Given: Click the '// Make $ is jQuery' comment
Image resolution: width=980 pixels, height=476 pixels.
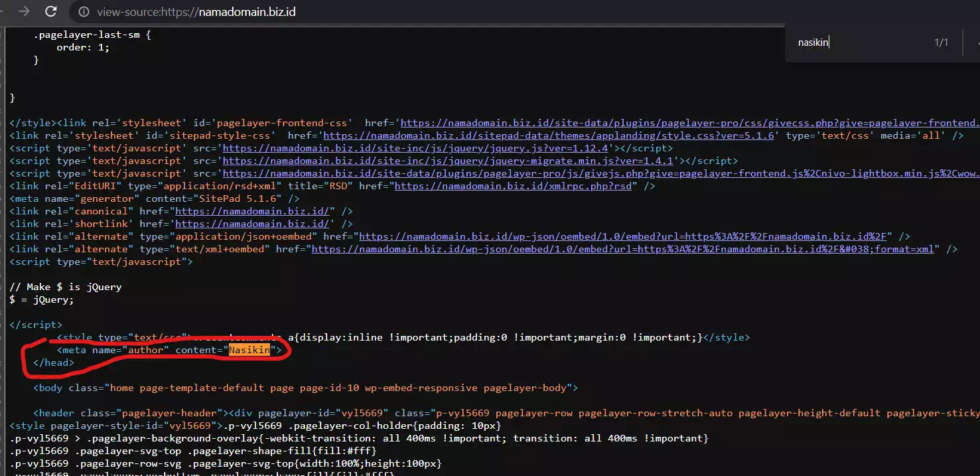Looking at the screenshot, I should click(x=66, y=287).
